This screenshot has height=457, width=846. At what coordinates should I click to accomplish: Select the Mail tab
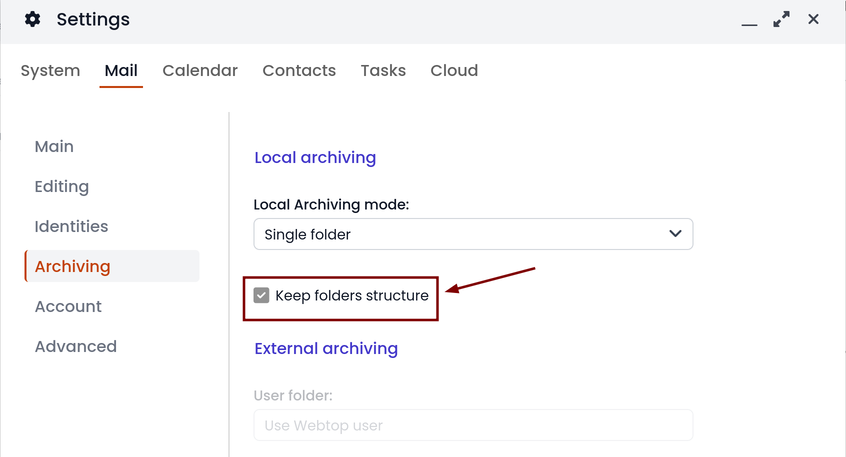tap(121, 71)
